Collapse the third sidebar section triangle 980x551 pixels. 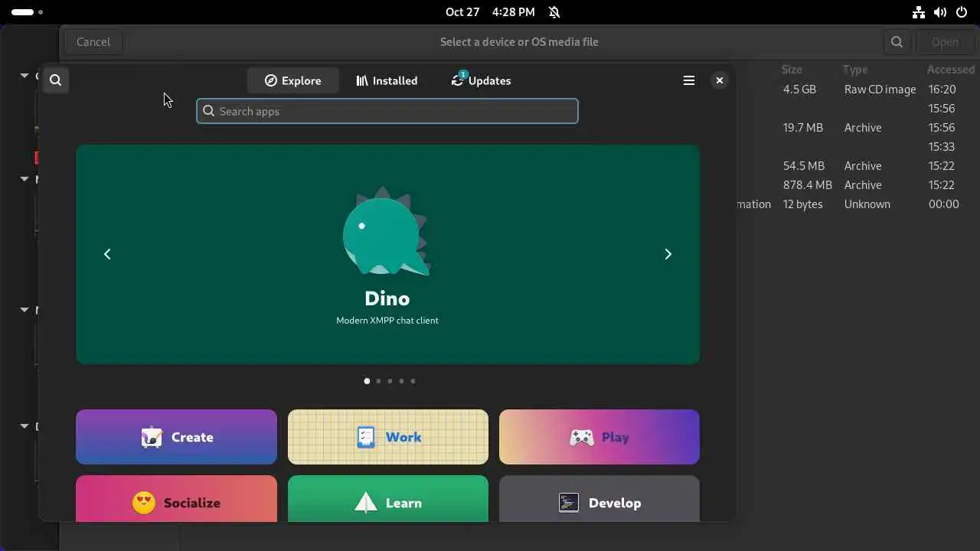pos(24,310)
